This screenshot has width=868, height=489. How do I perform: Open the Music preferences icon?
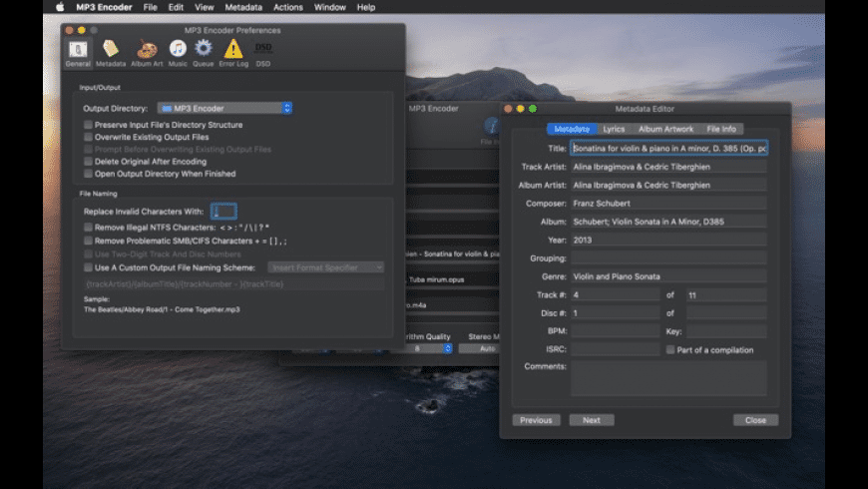pos(178,52)
